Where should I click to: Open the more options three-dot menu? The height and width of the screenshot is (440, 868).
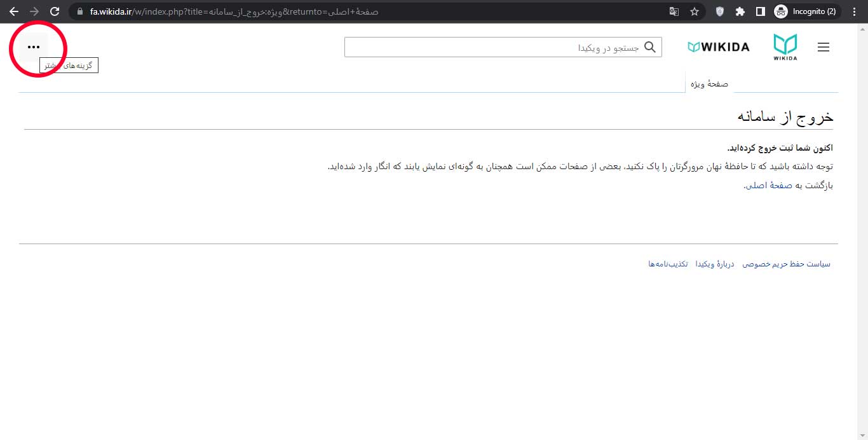(x=34, y=47)
